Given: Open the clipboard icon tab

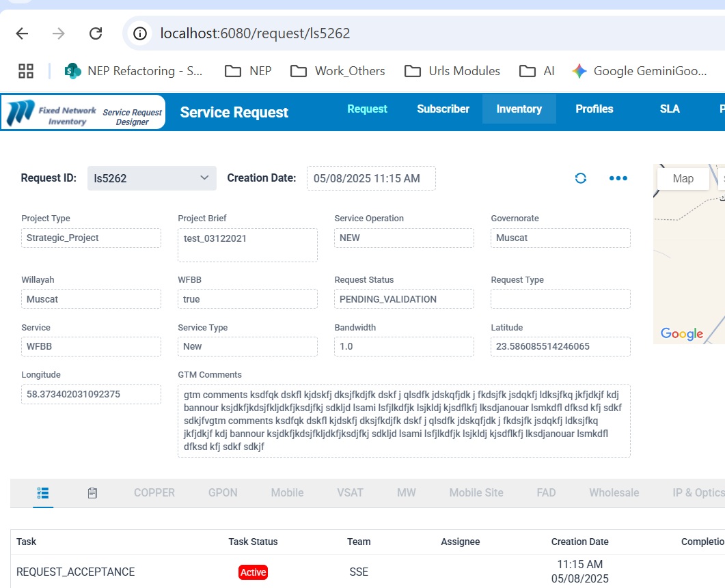Looking at the screenshot, I should click(92, 492).
